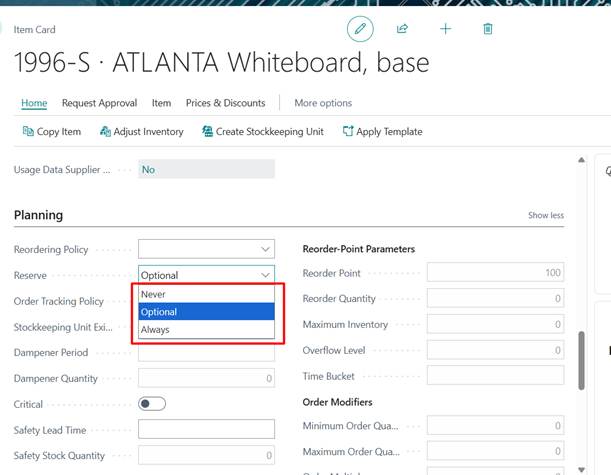Open the Request Approval menu
The width and height of the screenshot is (611, 475).
click(99, 103)
